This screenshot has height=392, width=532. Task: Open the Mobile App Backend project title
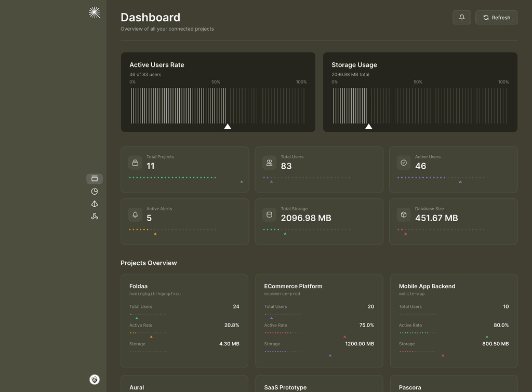coord(427,286)
